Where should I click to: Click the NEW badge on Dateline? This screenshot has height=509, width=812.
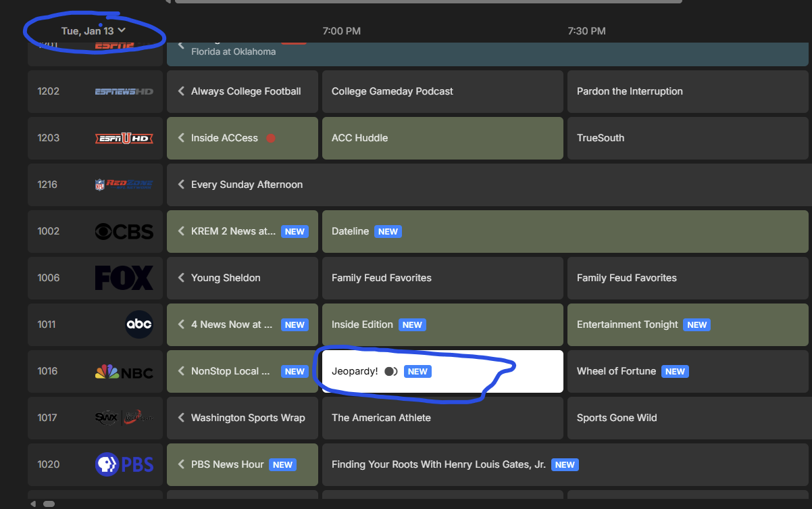[388, 231]
